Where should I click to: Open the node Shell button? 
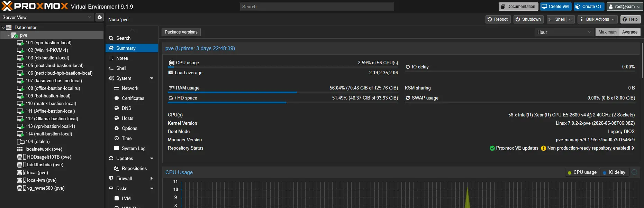click(x=556, y=19)
